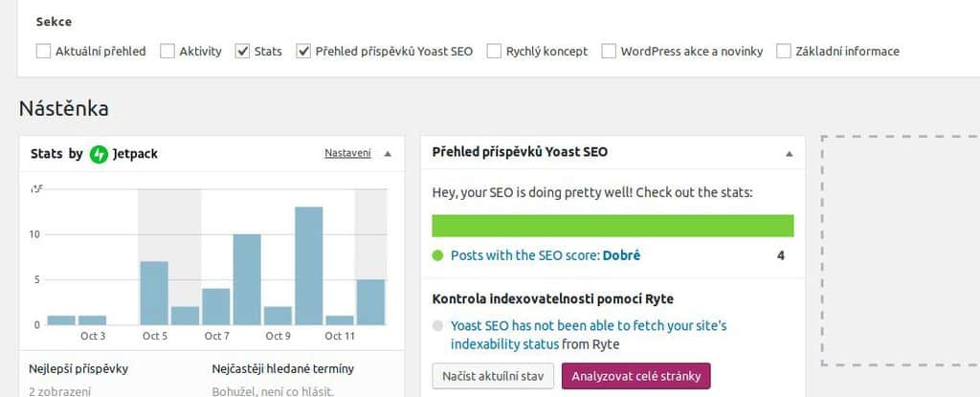Open the Yoast indexability status link
This screenshot has width=980, height=397.
(x=589, y=335)
